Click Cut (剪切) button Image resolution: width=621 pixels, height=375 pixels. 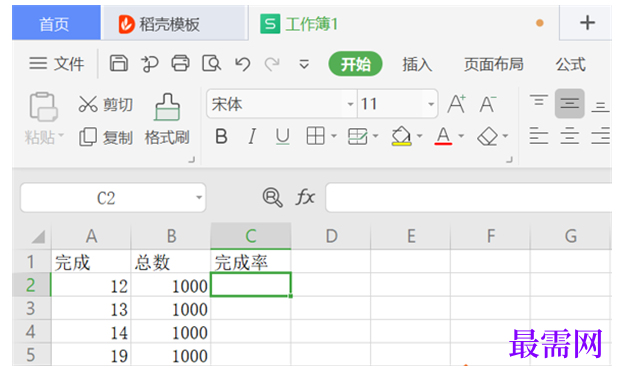(105, 105)
